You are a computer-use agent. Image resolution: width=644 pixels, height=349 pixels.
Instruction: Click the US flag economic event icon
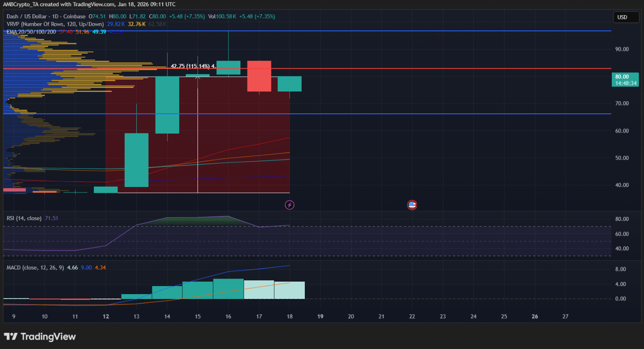point(412,205)
